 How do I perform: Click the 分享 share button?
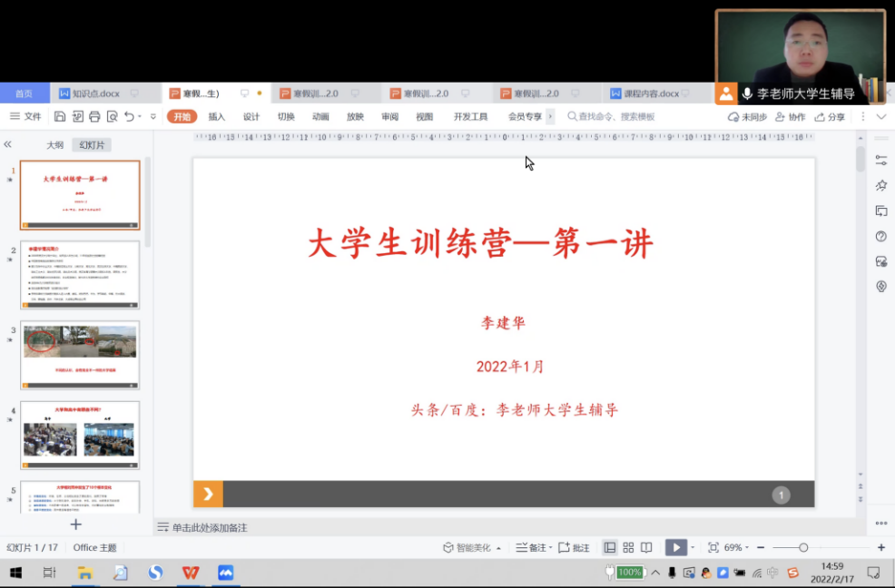[830, 117]
